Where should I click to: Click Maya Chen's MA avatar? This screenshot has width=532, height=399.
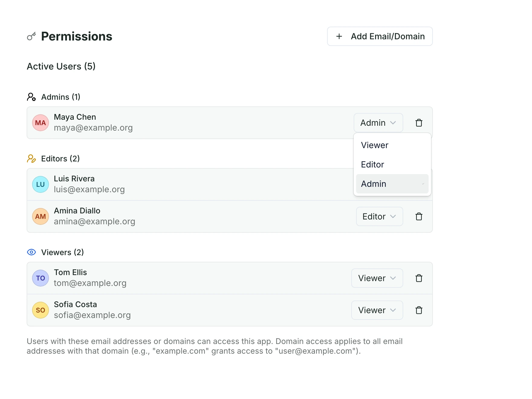pos(41,123)
